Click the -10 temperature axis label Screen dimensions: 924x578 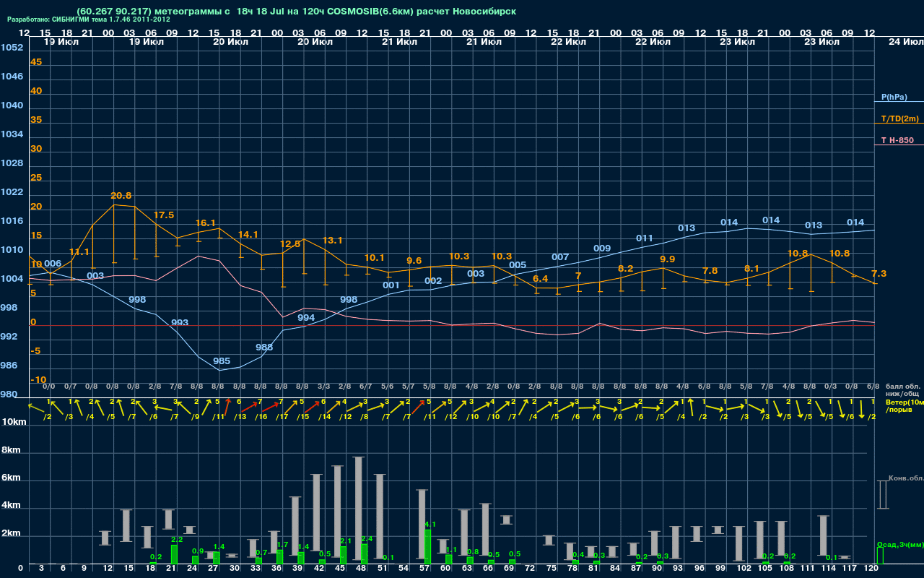[38, 380]
